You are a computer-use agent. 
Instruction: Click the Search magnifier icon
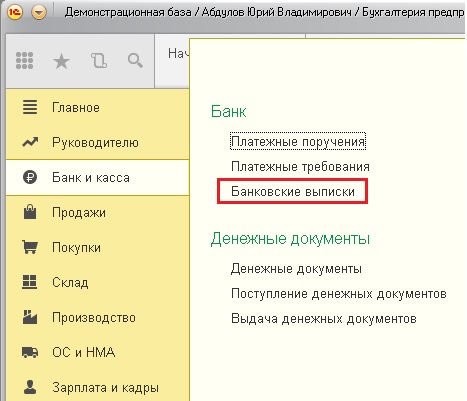pos(135,60)
